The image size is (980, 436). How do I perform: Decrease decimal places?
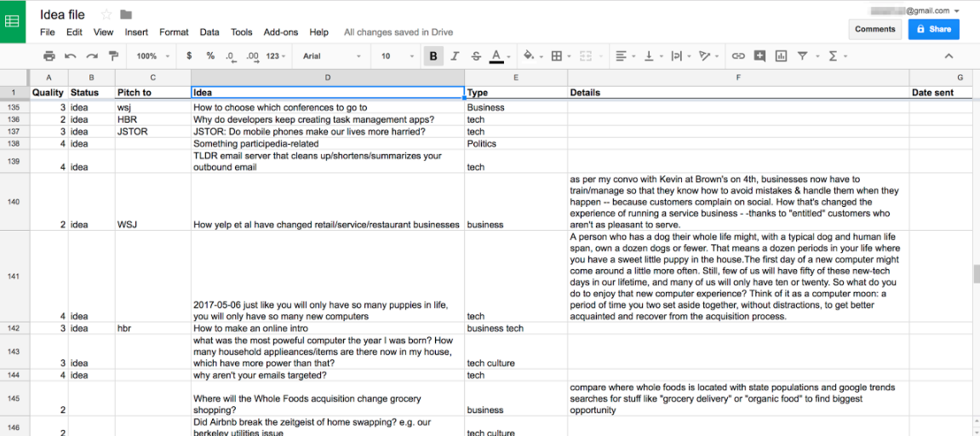[x=231, y=56]
